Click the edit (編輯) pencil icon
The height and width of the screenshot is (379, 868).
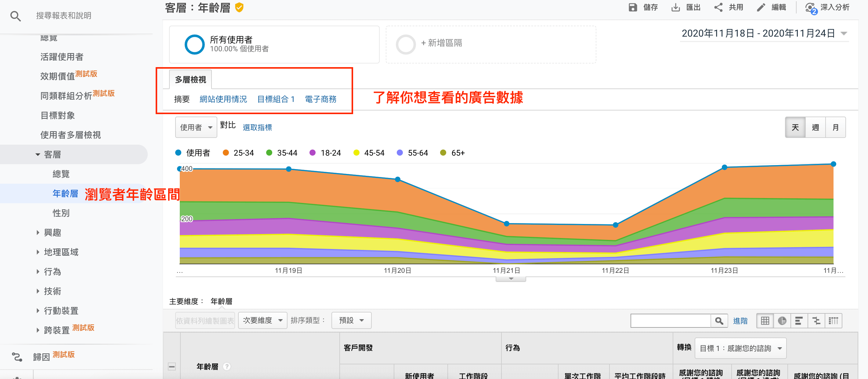[761, 7]
